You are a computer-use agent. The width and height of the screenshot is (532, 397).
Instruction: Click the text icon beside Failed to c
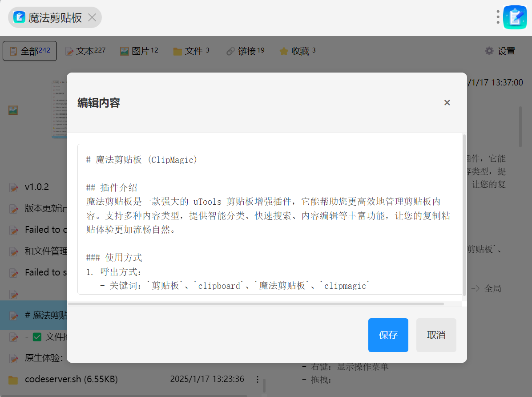tap(14, 230)
